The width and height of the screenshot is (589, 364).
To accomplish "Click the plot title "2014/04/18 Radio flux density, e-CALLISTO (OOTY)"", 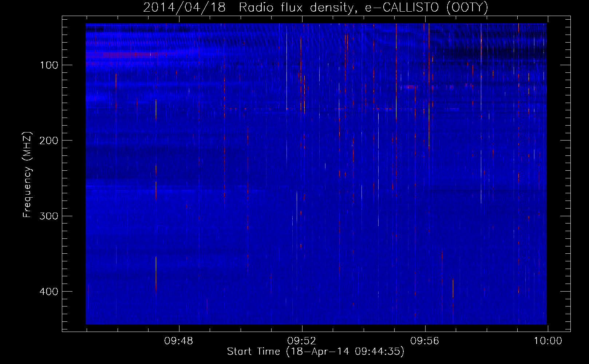I will coord(316,7).
